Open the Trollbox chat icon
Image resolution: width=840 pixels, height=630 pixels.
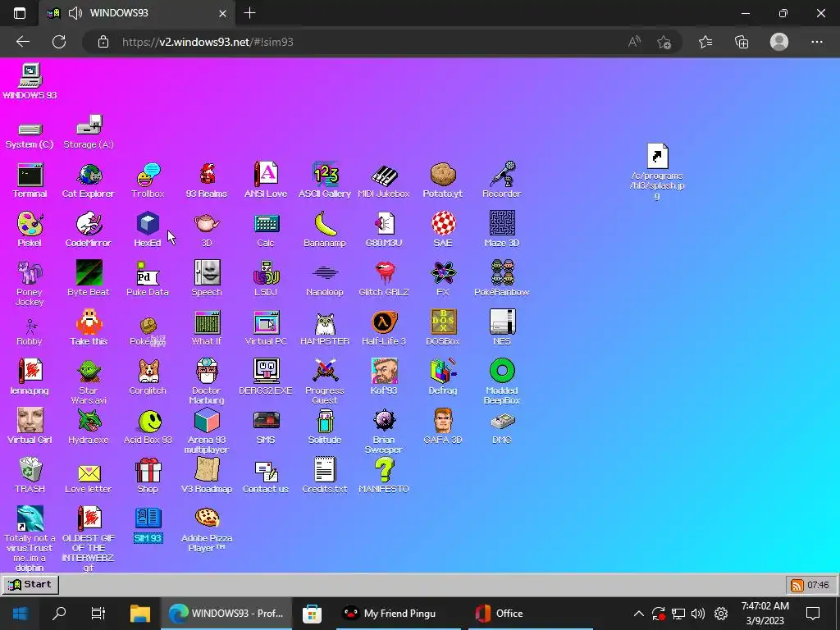click(148, 180)
